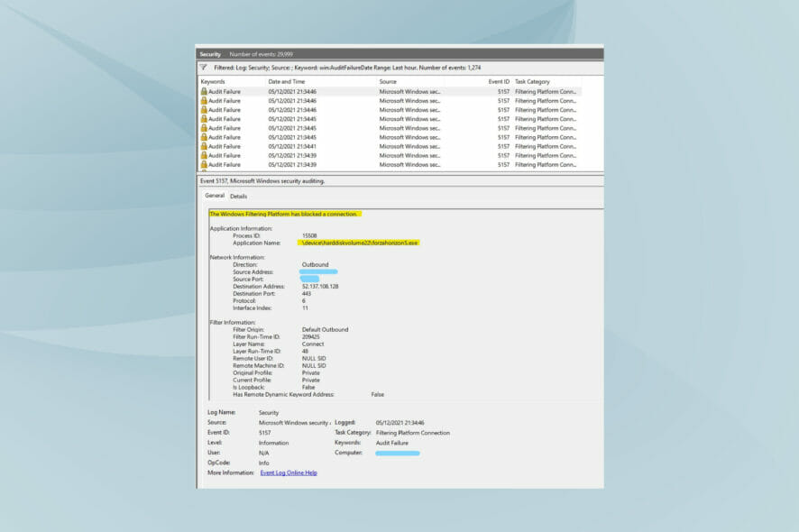Viewport: 799px width, 532px height.
Task: Click 'Event 5157, Microsoft Windows security auditing' heading
Action: [x=262, y=181]
